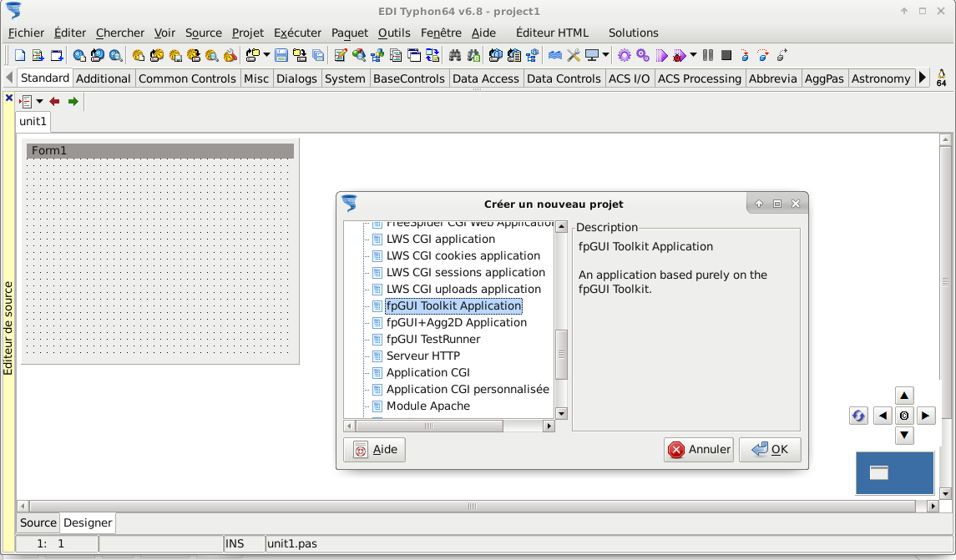The image size is (956, 560).
Task: Click the first binoculars Find icon
Action: click(455, 55)
